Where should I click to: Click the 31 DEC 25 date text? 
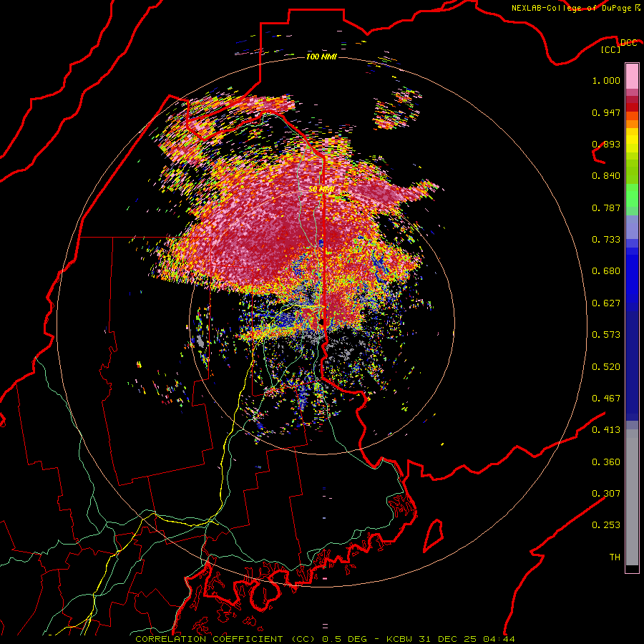point(448,639)
